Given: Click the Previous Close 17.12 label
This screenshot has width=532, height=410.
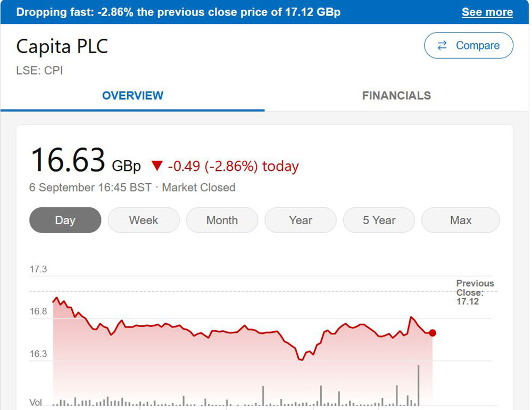Looking at the screenshot, I should click(475, 292).
